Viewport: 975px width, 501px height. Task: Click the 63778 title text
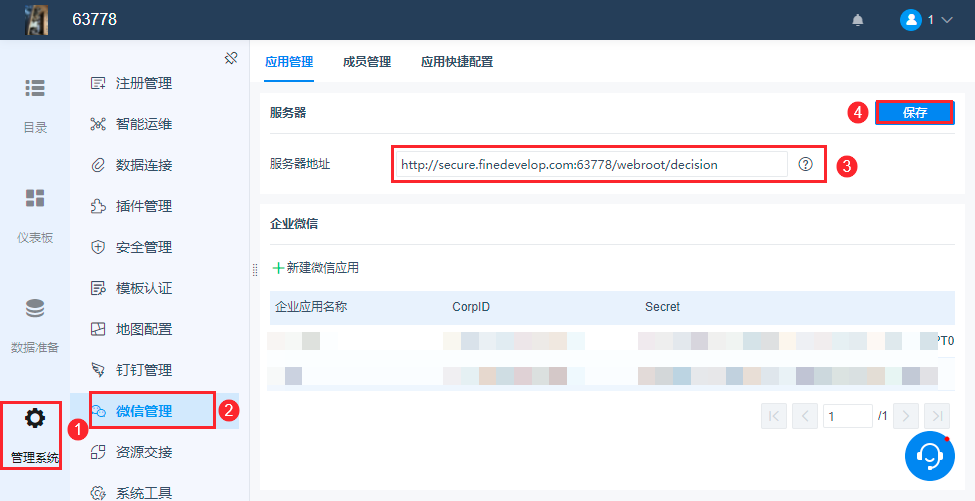pos(95,19)
